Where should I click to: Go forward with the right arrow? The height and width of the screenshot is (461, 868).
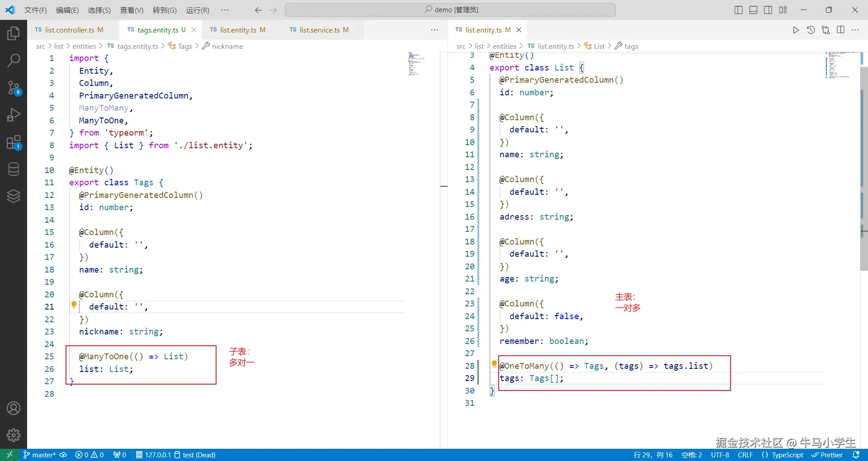[273, 10]
